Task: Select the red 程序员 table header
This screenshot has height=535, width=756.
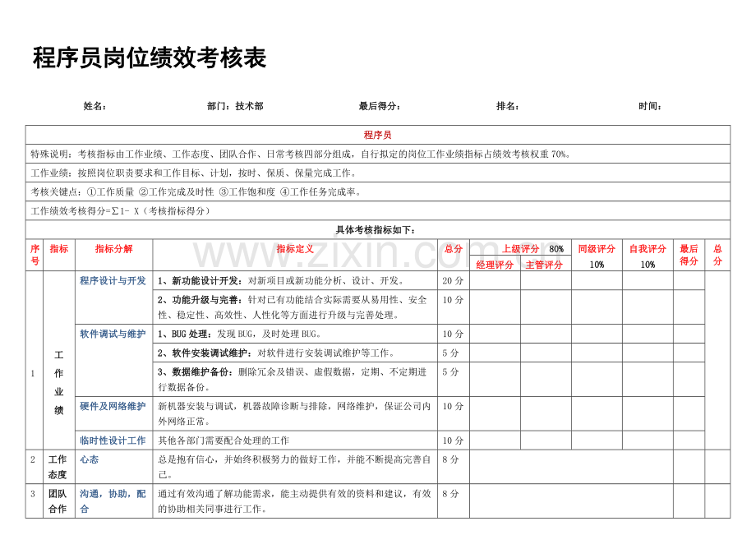Action: tap(377, 135)
